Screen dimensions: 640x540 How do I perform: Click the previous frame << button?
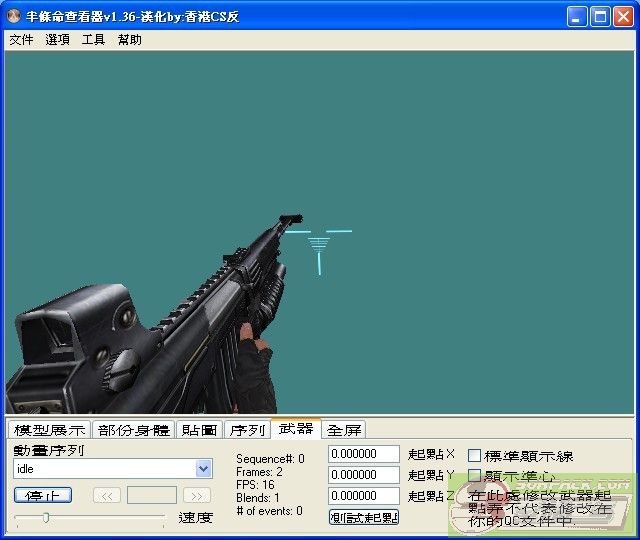coord(107,495)
